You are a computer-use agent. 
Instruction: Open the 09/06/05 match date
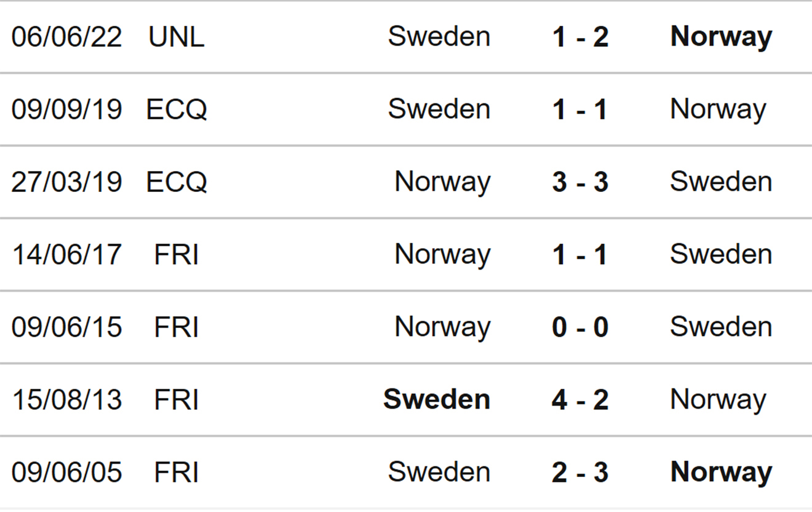point(66,473)
